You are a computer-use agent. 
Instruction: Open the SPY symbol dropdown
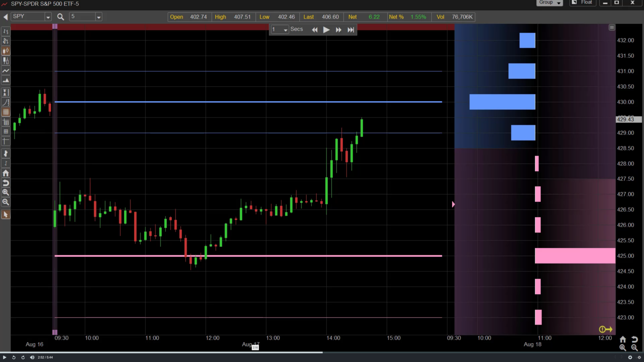pyautogui.click(x=48, y=17)
